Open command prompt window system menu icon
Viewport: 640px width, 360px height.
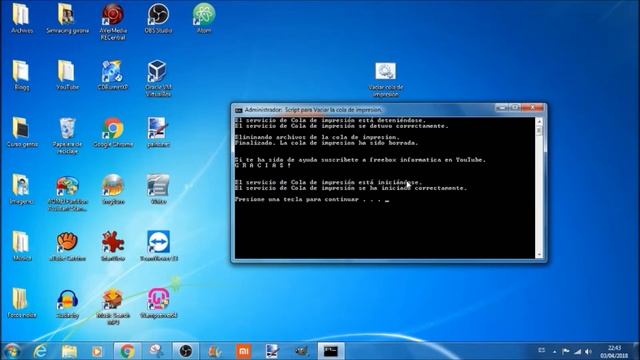(238, 110)
